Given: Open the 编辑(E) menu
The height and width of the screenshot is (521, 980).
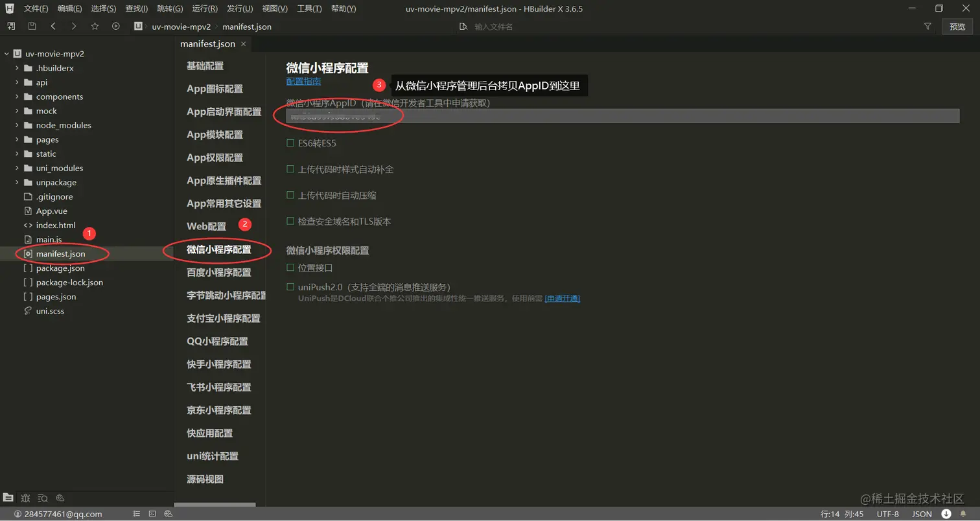Looking at the screenshot, I should [69, 8].
